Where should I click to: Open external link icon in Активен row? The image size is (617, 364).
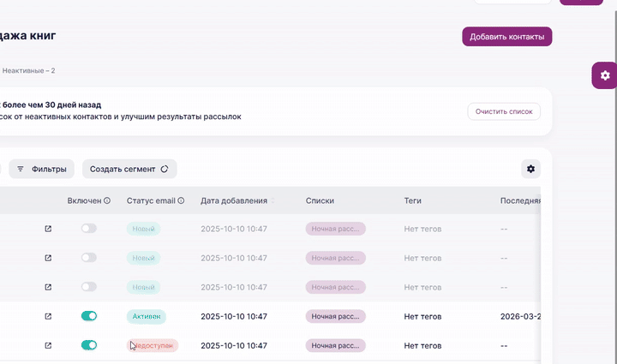48,316
